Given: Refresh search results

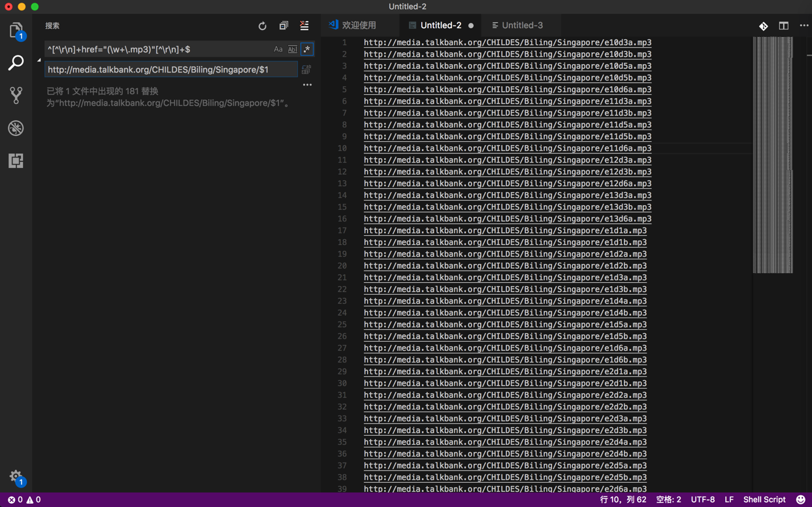Looking at the screenshot, I should [263, 26].
